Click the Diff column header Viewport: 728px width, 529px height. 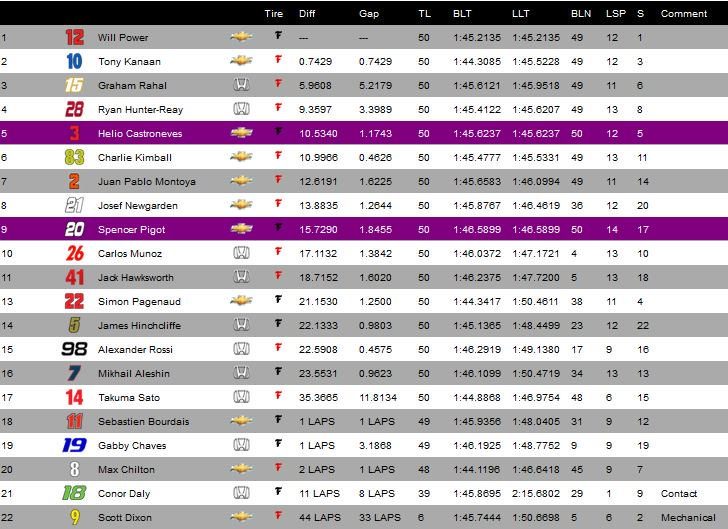(307, 13)
